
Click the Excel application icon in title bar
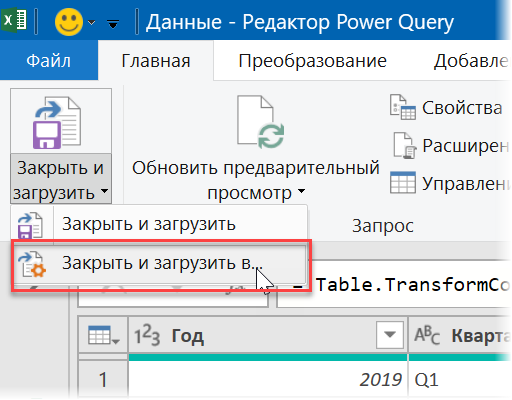[x=14, y=21]
